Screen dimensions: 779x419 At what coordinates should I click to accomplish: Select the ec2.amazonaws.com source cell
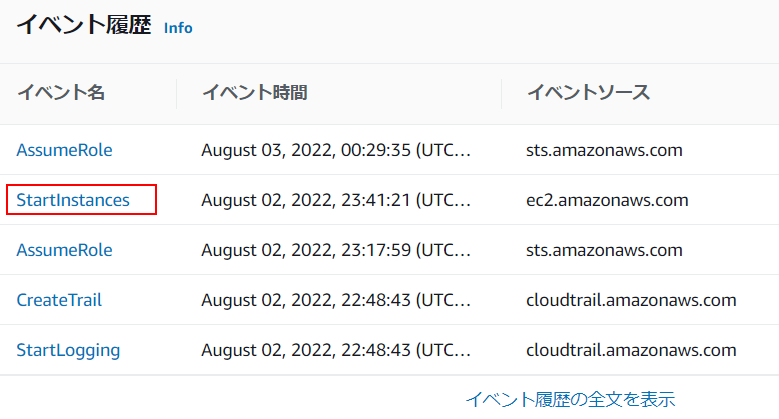tap(607, 200)
